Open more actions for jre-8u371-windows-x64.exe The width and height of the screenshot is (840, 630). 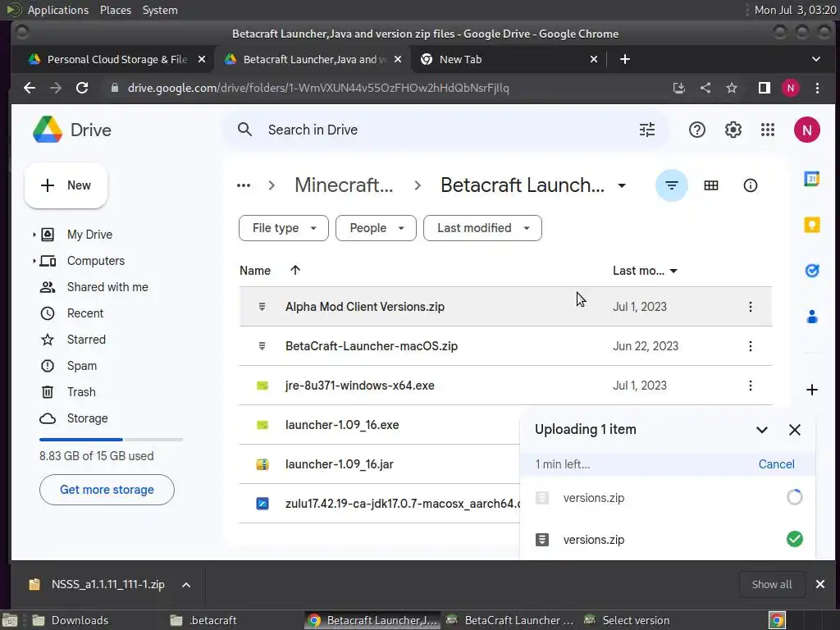[x=750, y=386]
